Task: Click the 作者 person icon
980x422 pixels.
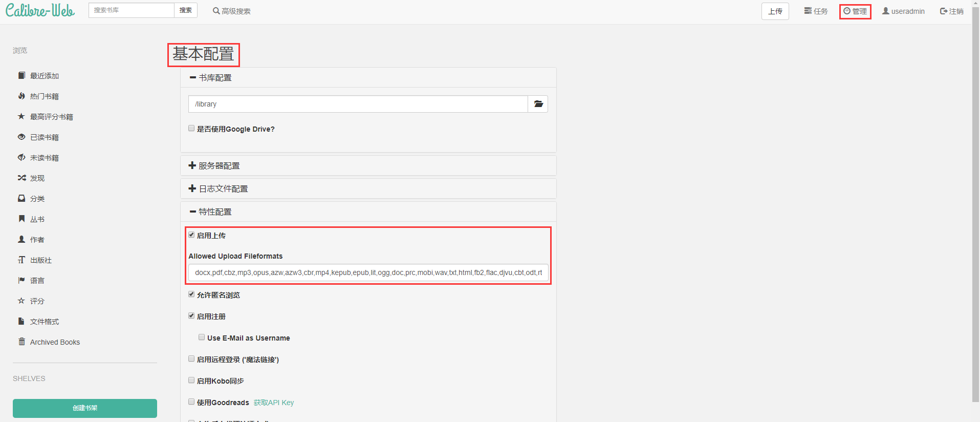Action: [x=21, y=240]
